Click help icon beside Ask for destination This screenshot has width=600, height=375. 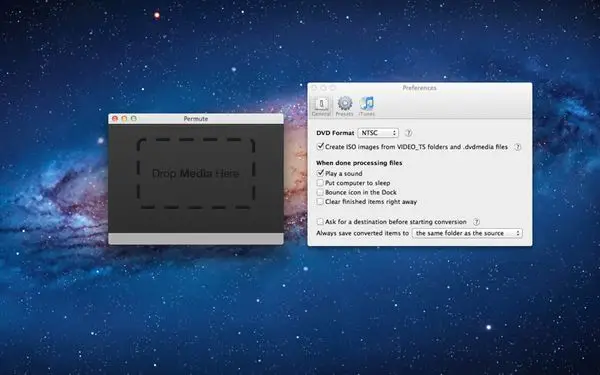click(x=476, y=222)
